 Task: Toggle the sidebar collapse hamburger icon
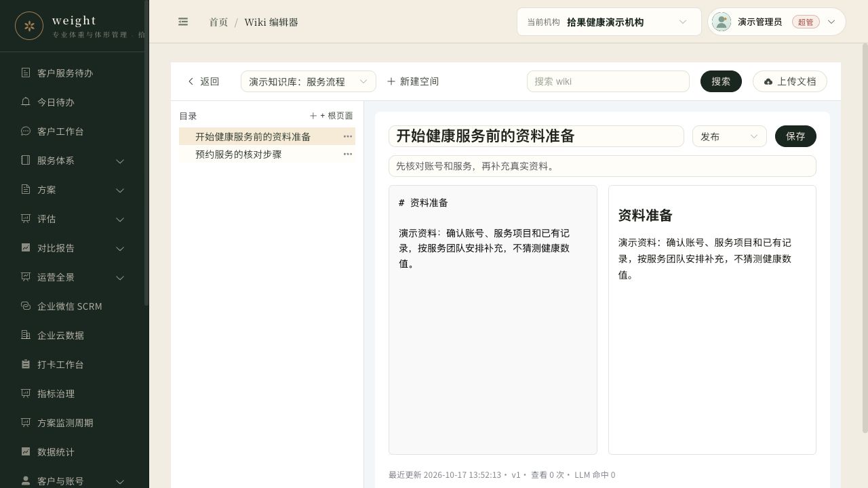[x=183, y=22]
